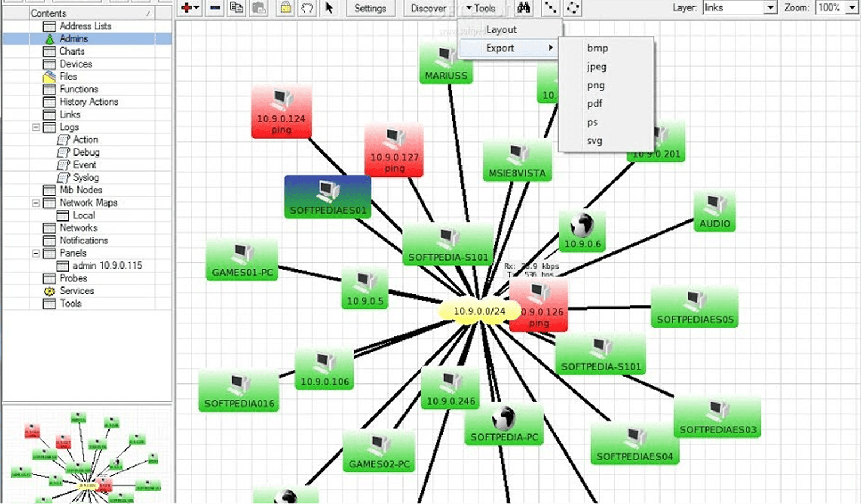This screenshot has width=861, height=504.
Task: Toggle the padlock Lock icon
Action: (285, 7)
